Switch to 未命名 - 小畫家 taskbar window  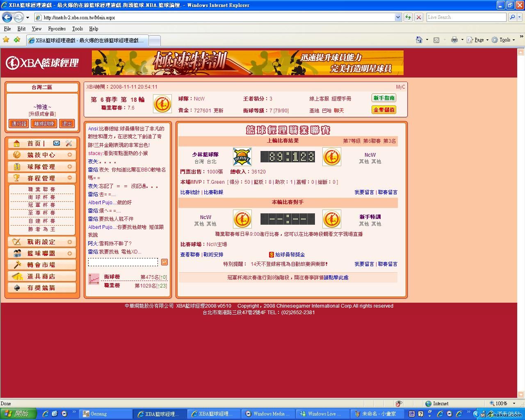[377, 414]
